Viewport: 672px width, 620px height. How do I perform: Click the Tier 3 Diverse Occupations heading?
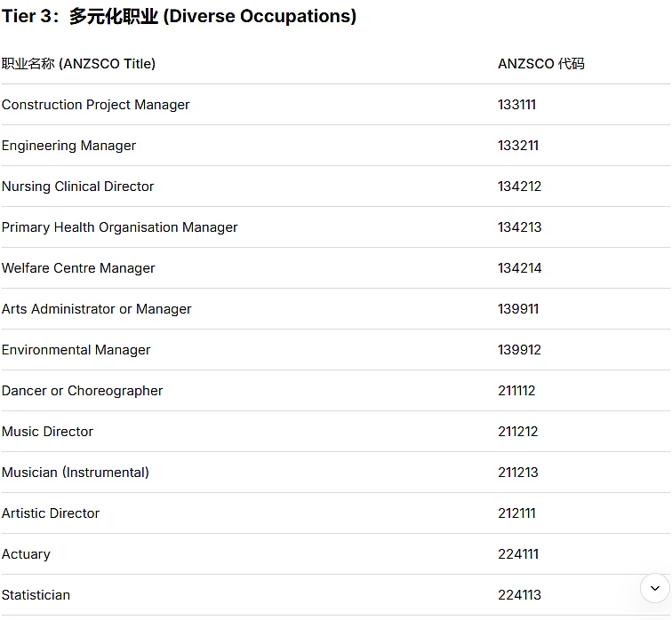(x=180, y=16)
